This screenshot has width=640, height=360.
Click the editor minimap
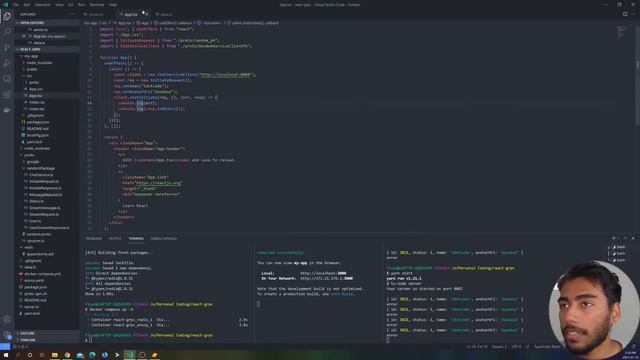coord(621,32)
